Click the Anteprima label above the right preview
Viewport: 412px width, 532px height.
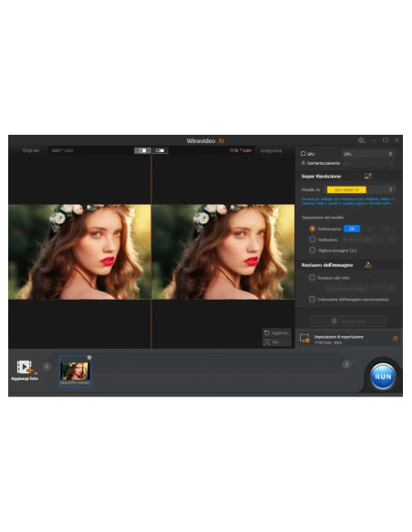click(x=271, y=150)
